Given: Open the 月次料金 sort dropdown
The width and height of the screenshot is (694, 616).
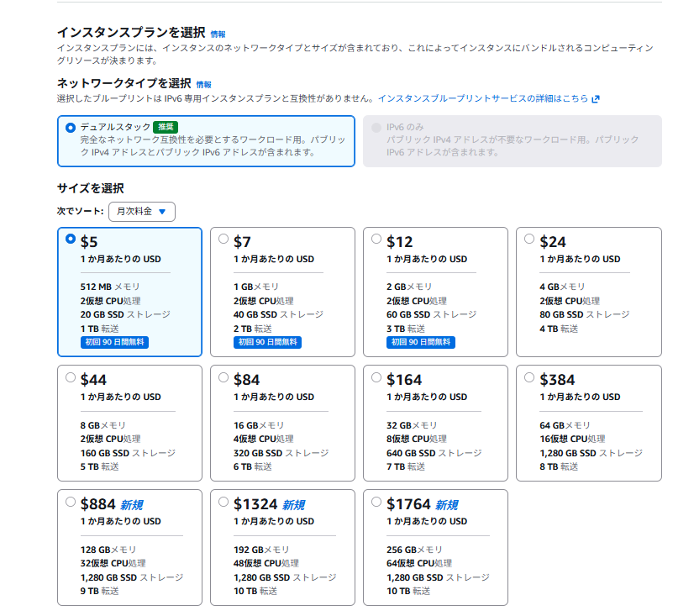Looking at the screenshot, I should coord(141,212).
